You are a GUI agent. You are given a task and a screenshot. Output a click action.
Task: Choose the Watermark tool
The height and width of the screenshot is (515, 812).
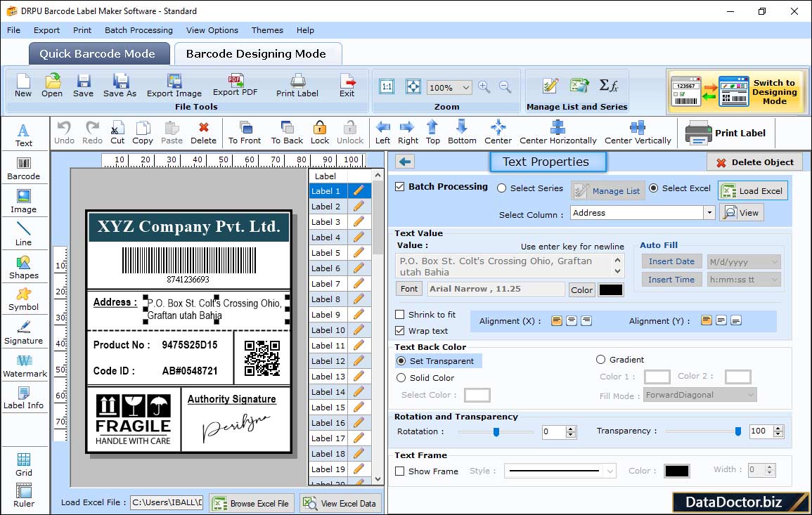click(x=25, y=366)
